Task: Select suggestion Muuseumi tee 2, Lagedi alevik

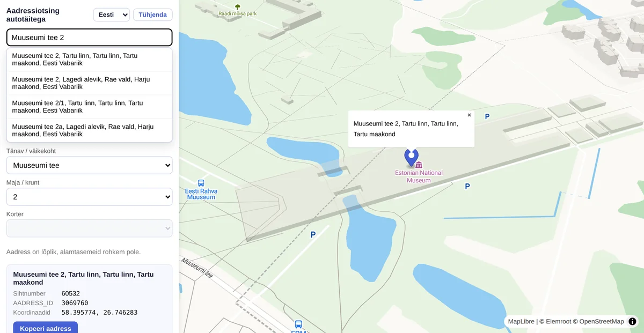Action: [x=89, y=83]
